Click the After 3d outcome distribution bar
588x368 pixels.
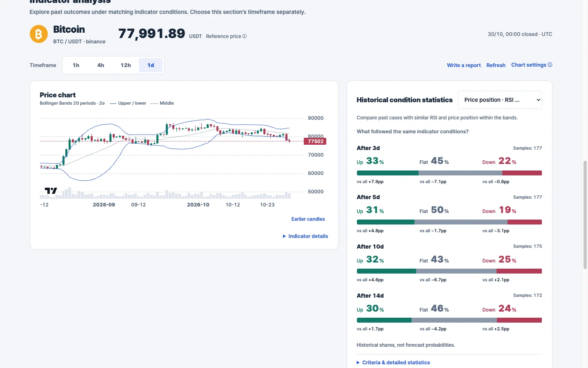pos(449,173)
